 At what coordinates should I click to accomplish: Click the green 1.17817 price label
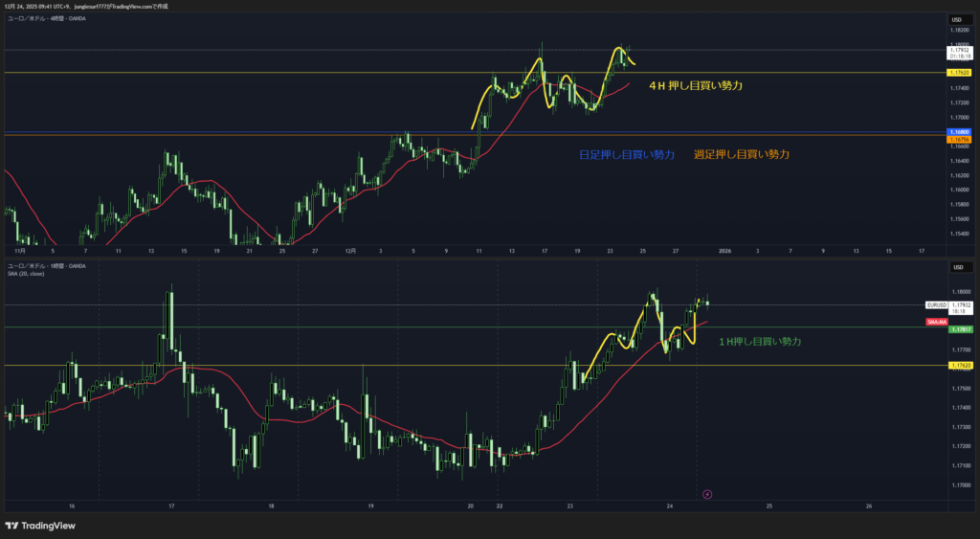(959, 328)
